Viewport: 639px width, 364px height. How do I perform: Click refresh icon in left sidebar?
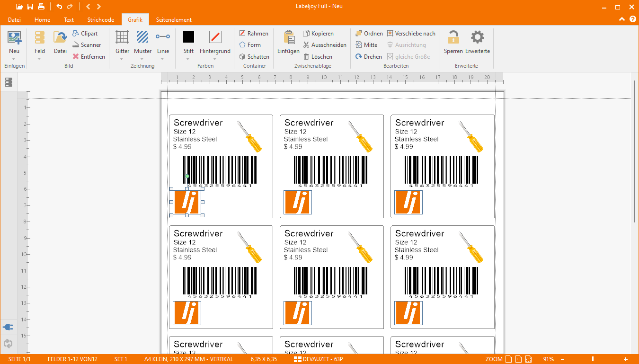click(x=8, y=344)
